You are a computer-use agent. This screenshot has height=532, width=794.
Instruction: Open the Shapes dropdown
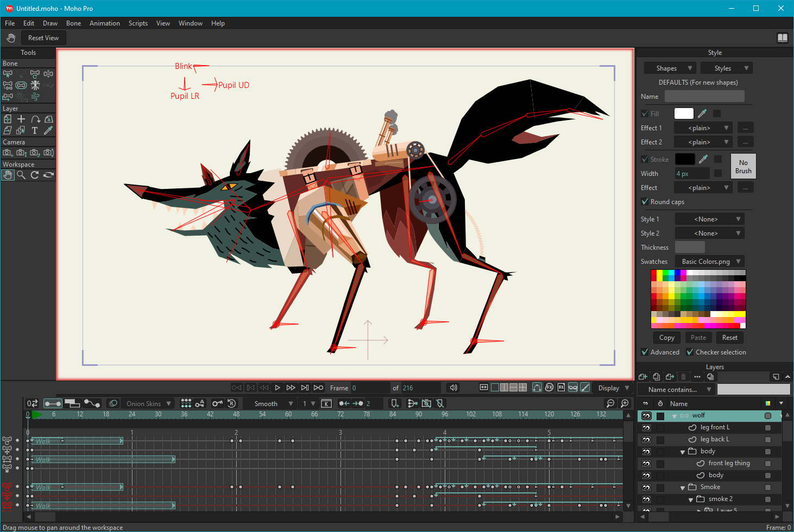670,68
